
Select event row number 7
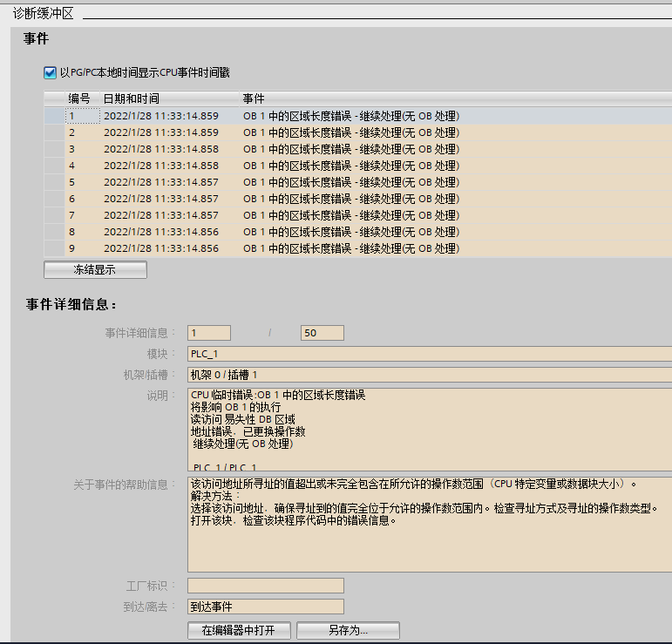click(358, 215)
